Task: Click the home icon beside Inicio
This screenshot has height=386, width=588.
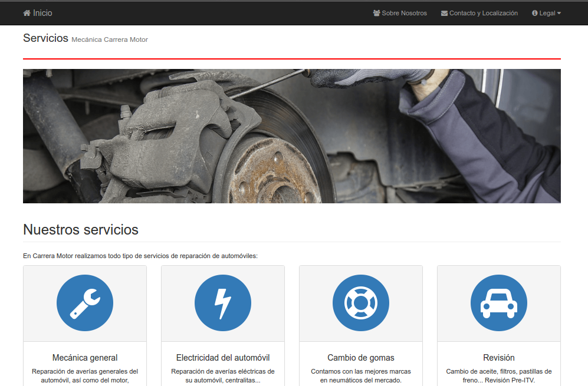Action: tap(27, 13)
